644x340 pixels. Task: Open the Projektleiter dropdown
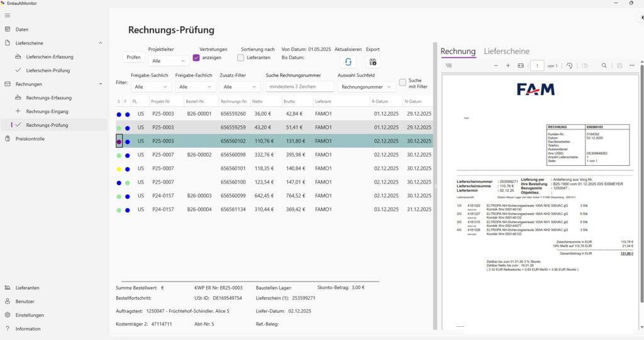click(169, 61)
